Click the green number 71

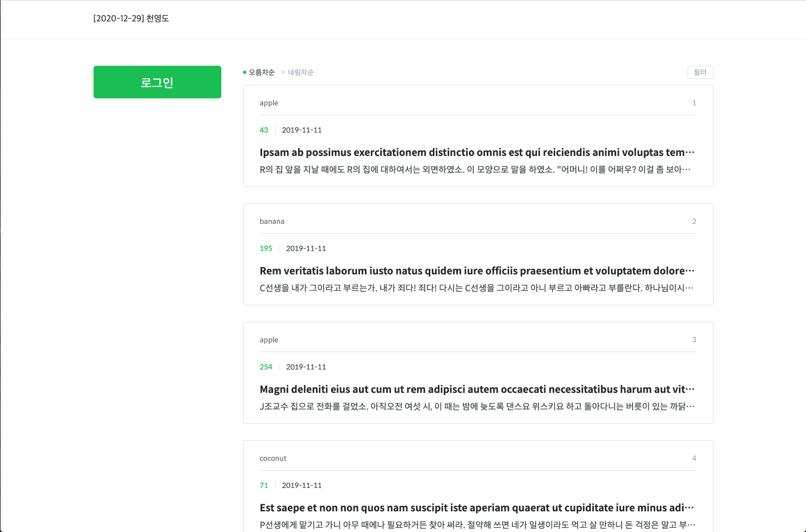click(x=264, y=485)
